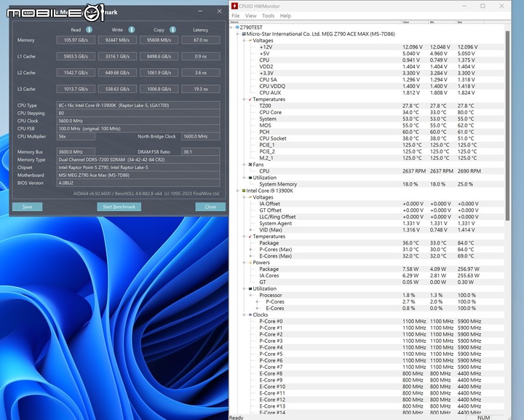Click the Memory Latency 67.0 ns field
Viewport: 524px width, 420px height.
click(201, 40)
